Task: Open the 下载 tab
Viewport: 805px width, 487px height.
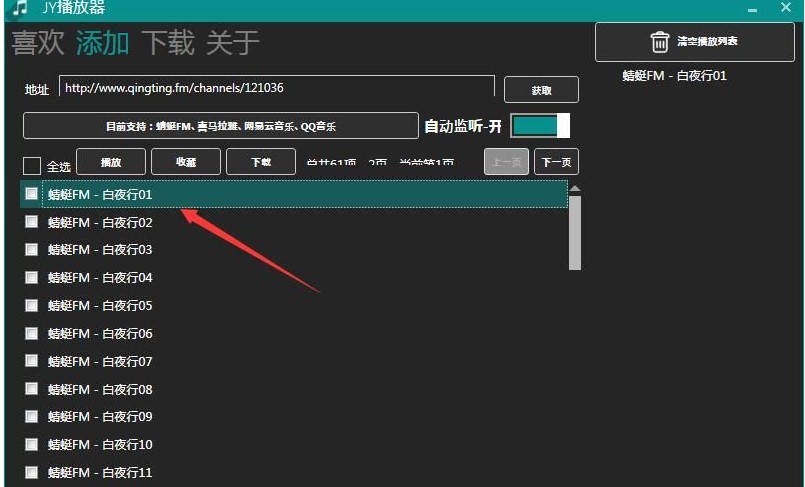Action: [168, 42]
